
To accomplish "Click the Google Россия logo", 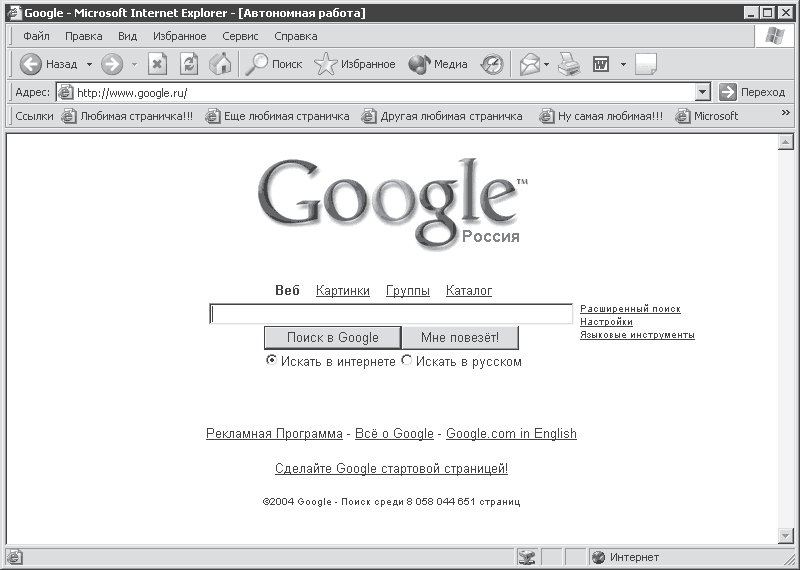I will (392, 204).
